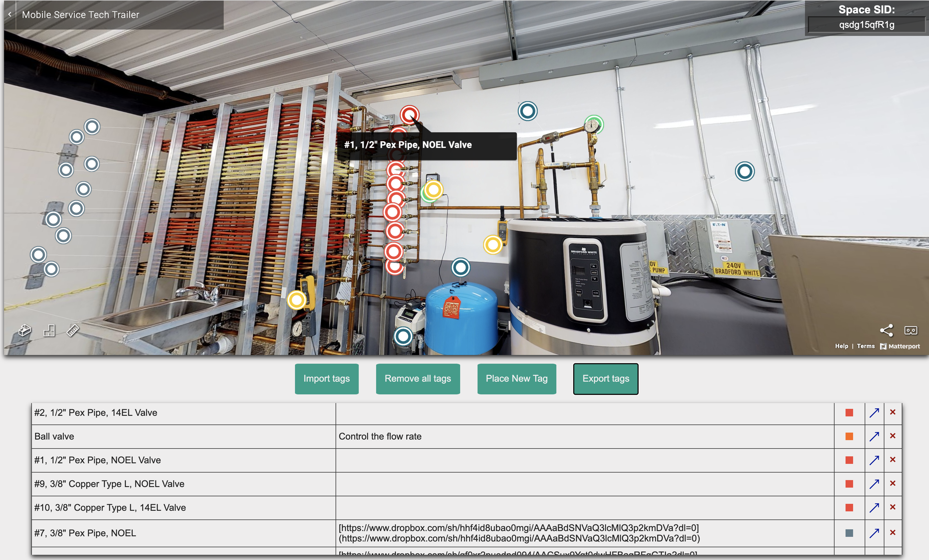Open the dollhouse view icon
This screenshot has width=929, height=560.
point(25,330)
